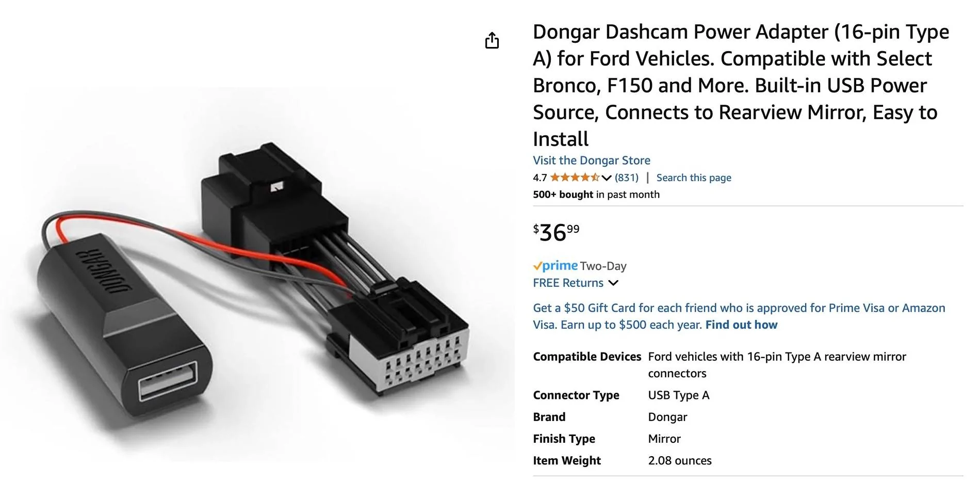
Task: Click the Search this page link
Action: click(693, 178)
